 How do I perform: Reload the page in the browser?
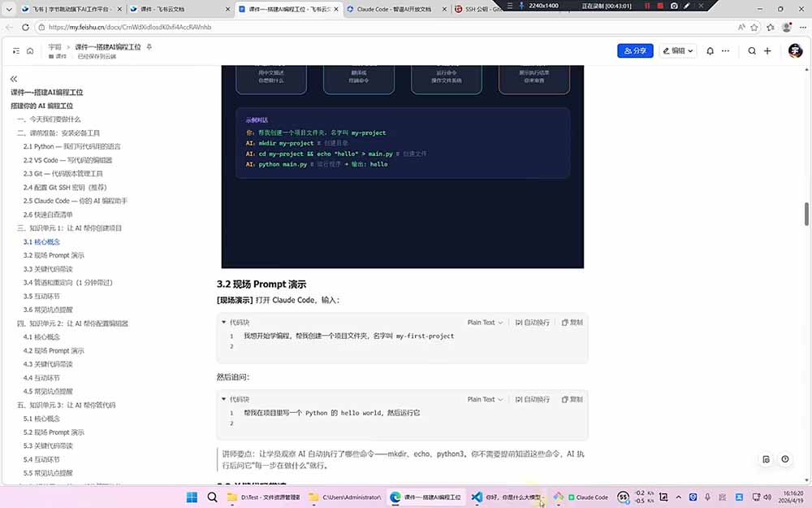(x=25, y=27)
